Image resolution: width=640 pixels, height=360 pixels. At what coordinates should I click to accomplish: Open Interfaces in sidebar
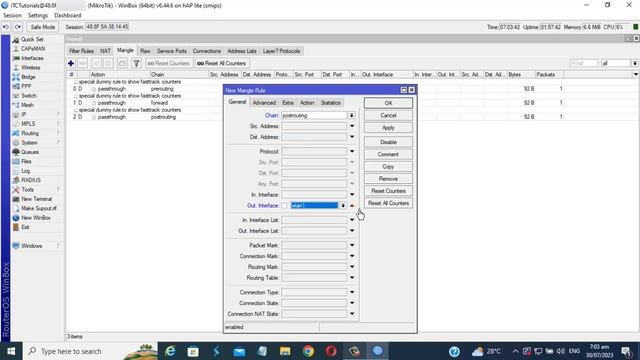(x=32, y=58)
